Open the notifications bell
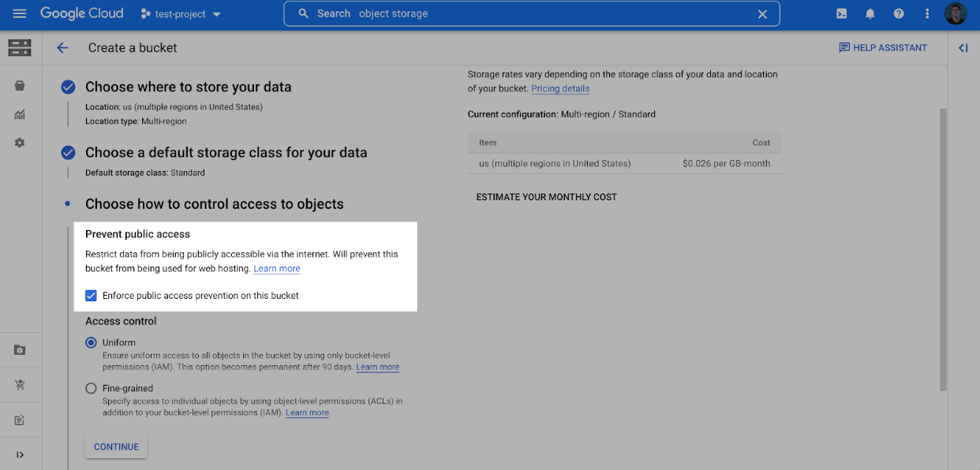The width and height of the screenshot is (980, 470). pos(870,13)
